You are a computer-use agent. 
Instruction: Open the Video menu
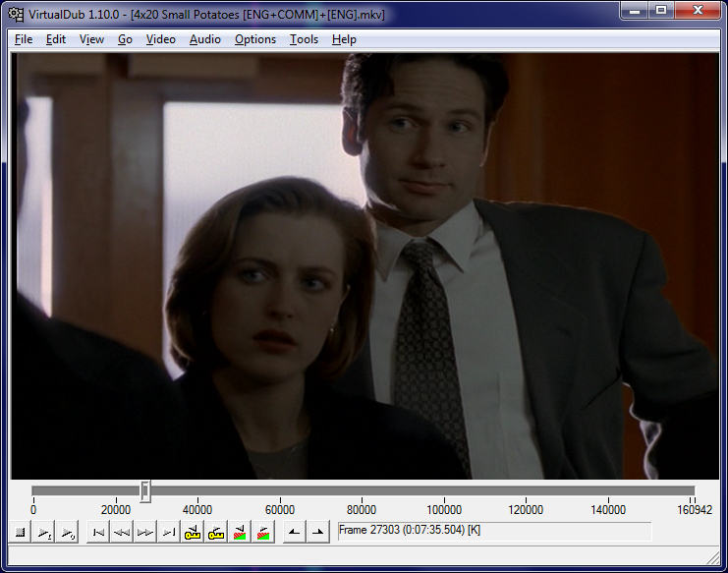tap(161, 39)
